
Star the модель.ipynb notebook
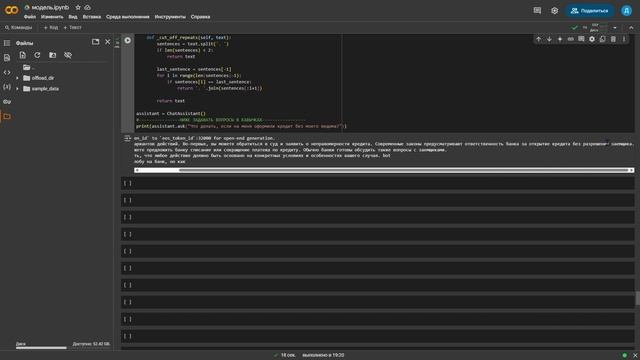[x=78, y=7]
